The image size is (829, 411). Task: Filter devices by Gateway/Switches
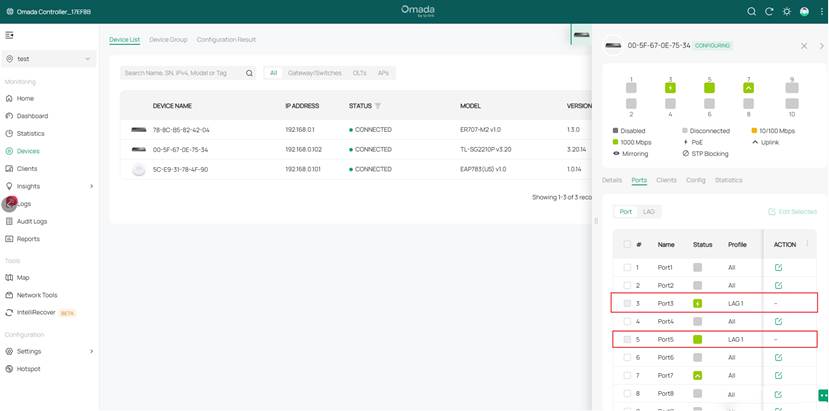coord(314,73)
